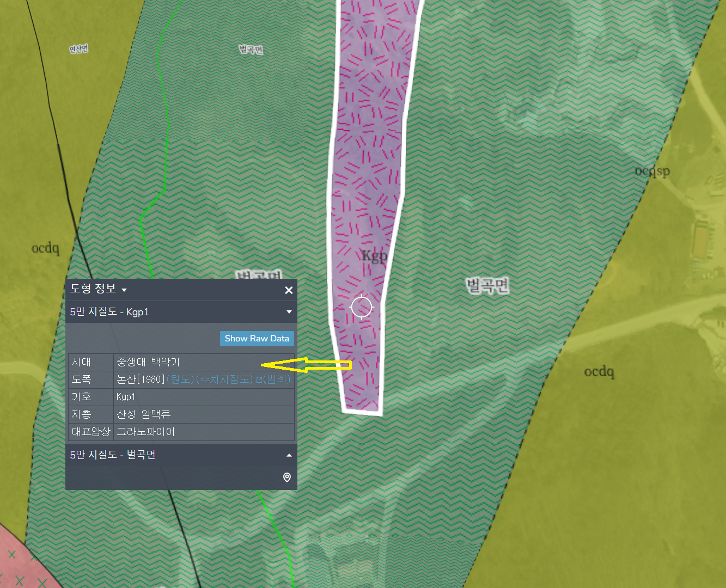Image resolution: width=726 pixels, height=588 pixels.
Task: Select Kgp1 value in 기호 row
Action: coord(126,397)
